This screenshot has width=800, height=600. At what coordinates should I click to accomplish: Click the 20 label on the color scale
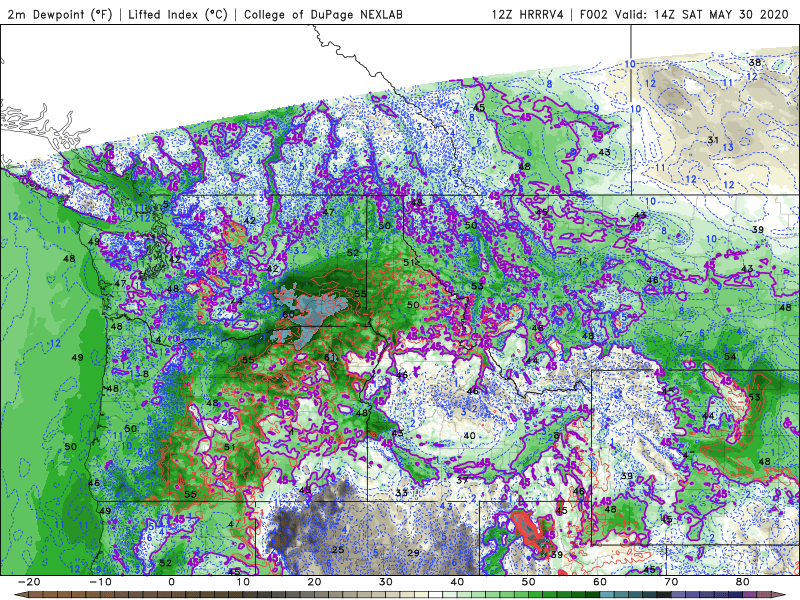(314, 582)
